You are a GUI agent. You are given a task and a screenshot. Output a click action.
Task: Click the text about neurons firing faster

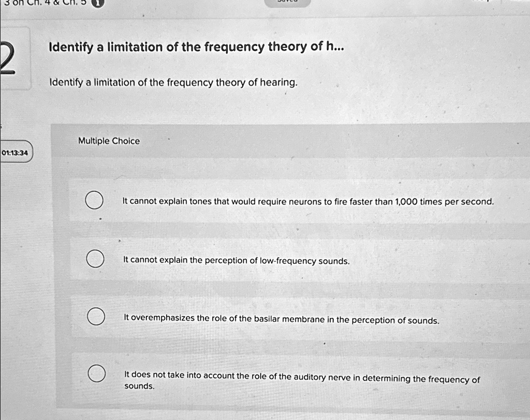308,202
